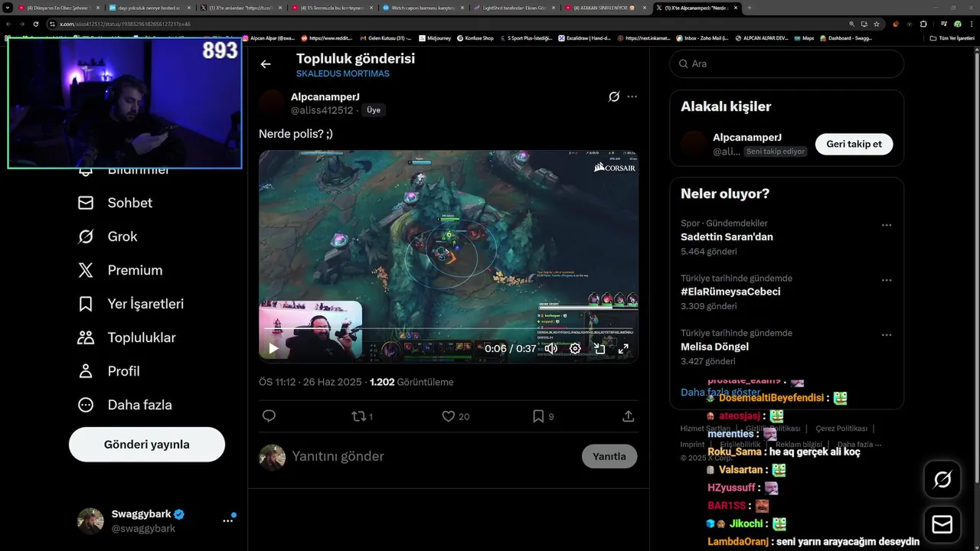Image resolution: width=980 pixels, height=551 pixels.
Task: Open video settings gear icon
Action: (575, 348)
